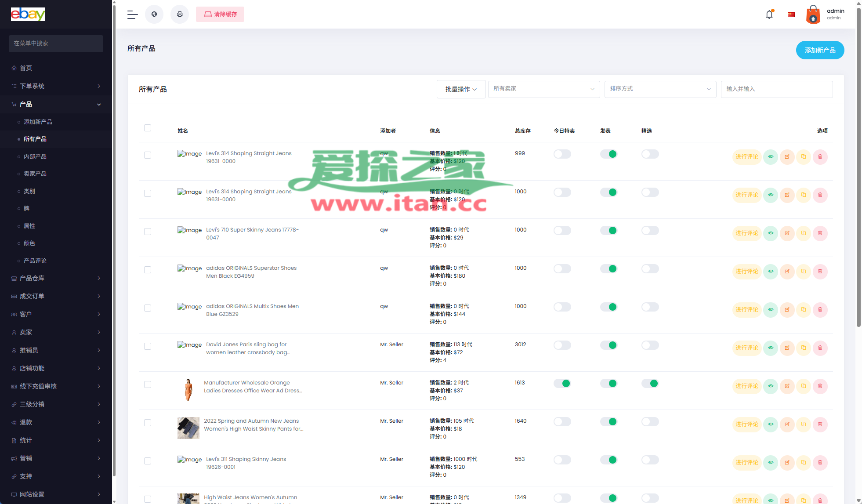Open the China flag language selector
This screenshot has height=504, width=862.
[791, 15]
